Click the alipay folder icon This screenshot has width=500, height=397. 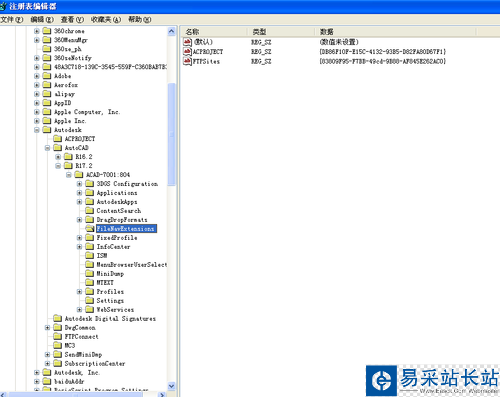coord(47,94)
